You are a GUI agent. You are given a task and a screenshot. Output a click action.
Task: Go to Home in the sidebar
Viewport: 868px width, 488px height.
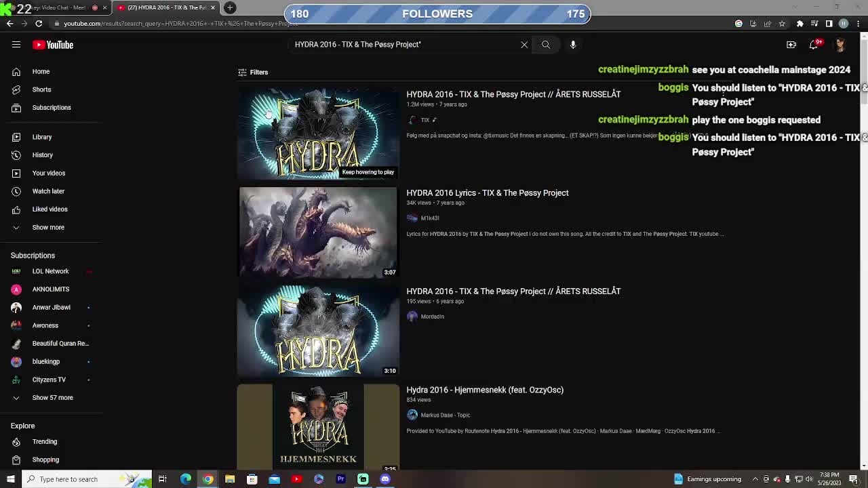coord(41,71)
